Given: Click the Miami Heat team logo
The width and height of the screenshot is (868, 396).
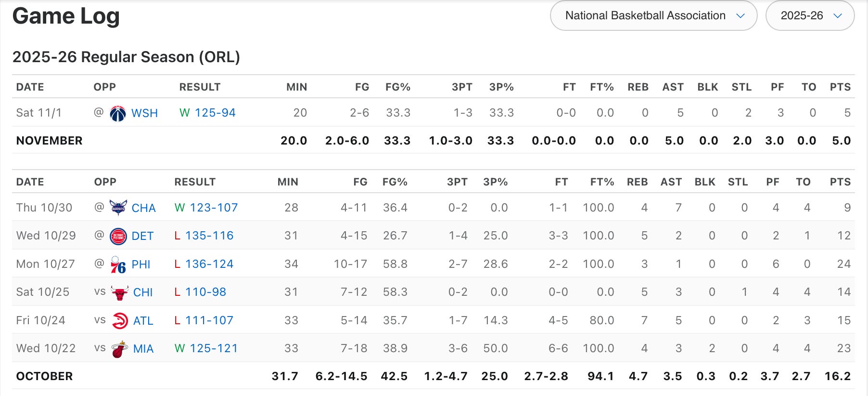Looking at the screenshot, I should [x=119, y=349].
